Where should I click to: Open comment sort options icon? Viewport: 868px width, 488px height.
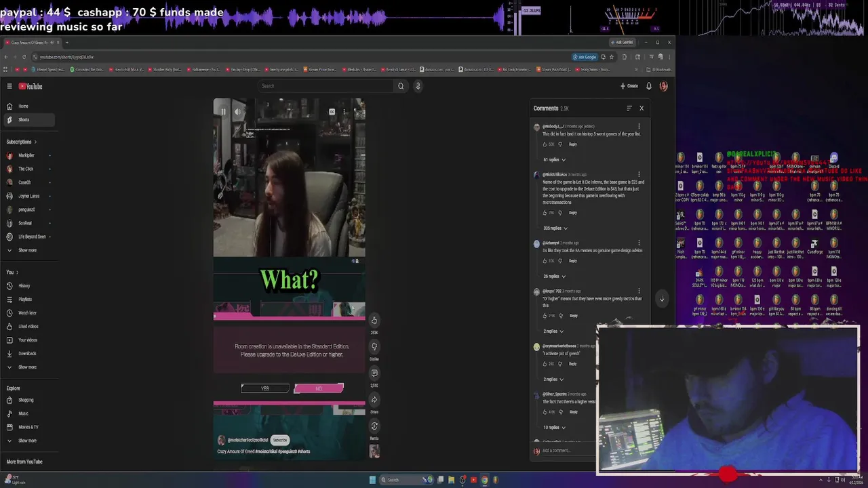[629, 108]
